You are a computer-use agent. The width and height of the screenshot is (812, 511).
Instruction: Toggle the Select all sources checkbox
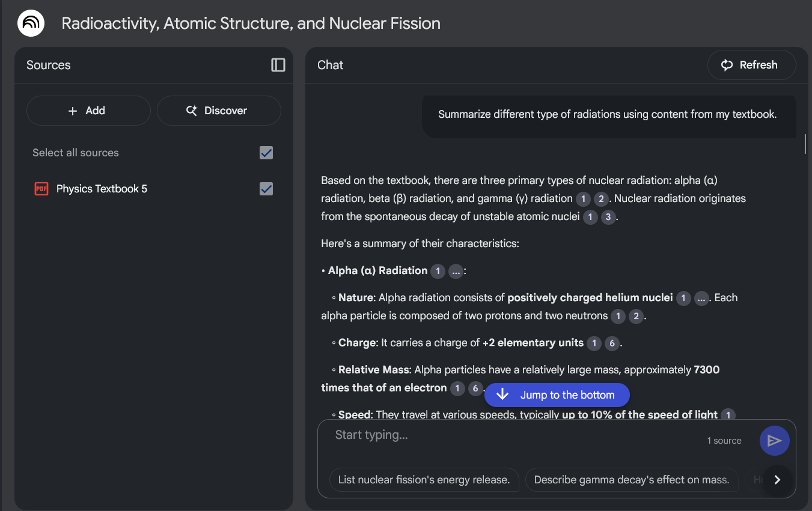(x=266, y=153)
